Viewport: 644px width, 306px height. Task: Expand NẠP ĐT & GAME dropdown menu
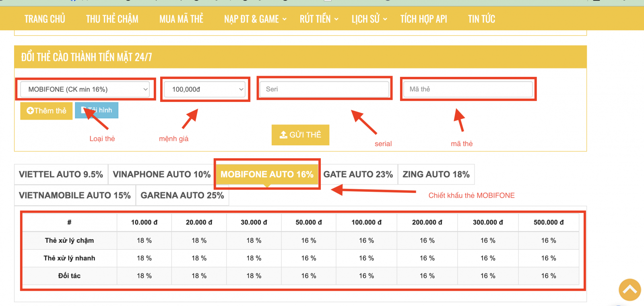click(x=255, y=19)
